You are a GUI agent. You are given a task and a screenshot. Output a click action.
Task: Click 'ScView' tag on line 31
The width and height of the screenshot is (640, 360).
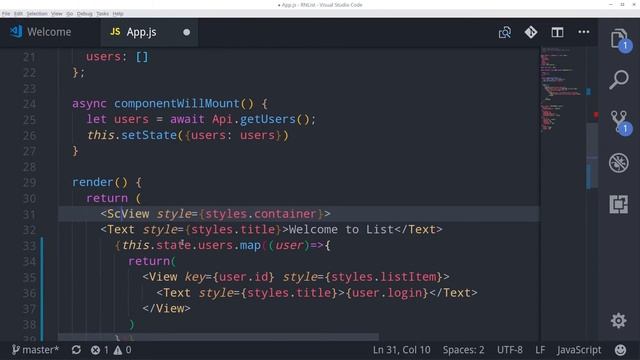tap(128, 214)
